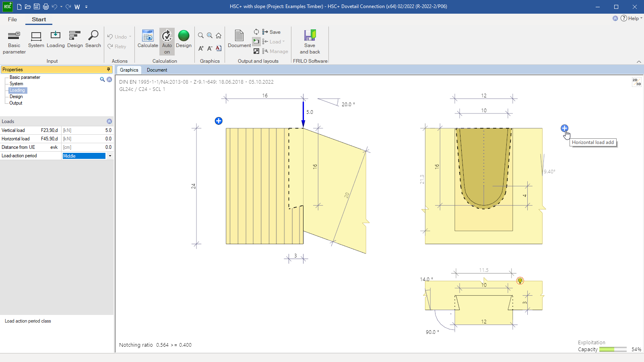Click the Capacity exploitation bar
The height and width of the screenshot is (362, 644).
click(613, 350)
